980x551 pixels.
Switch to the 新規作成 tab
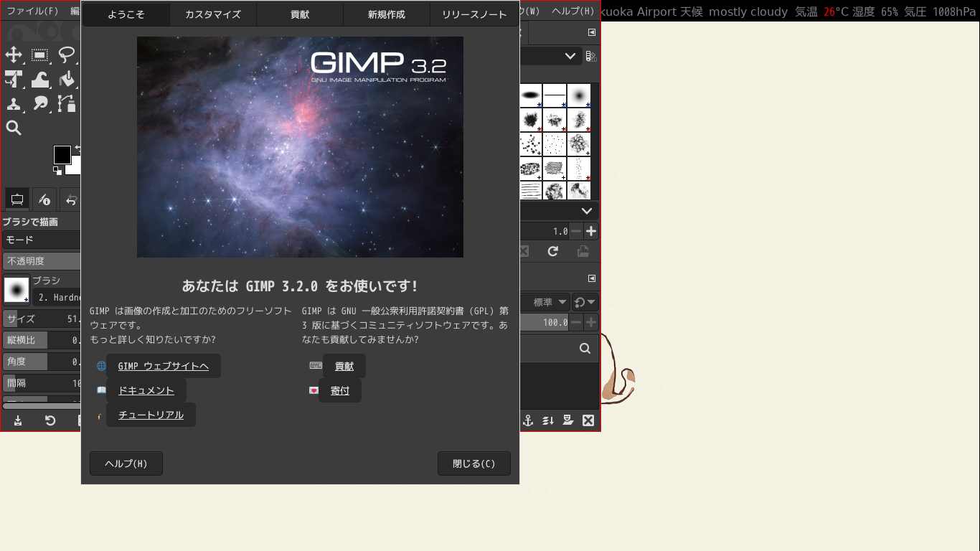pos(387,14)
